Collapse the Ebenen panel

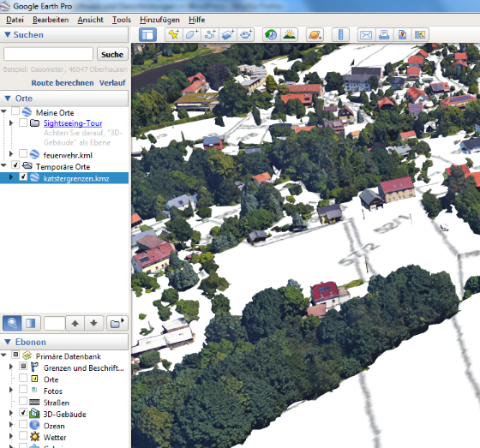pyautogui.click(x=8, y=342)
